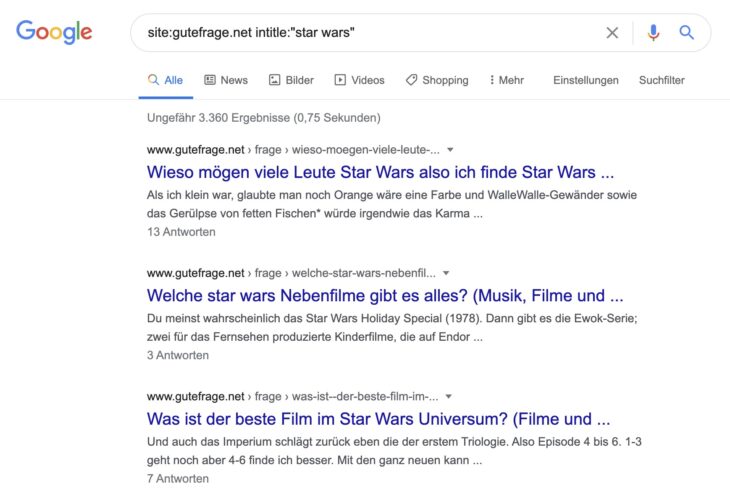
Task: Switch to the Videos tab
Action: pyautogui.click(x=359, y=80)
